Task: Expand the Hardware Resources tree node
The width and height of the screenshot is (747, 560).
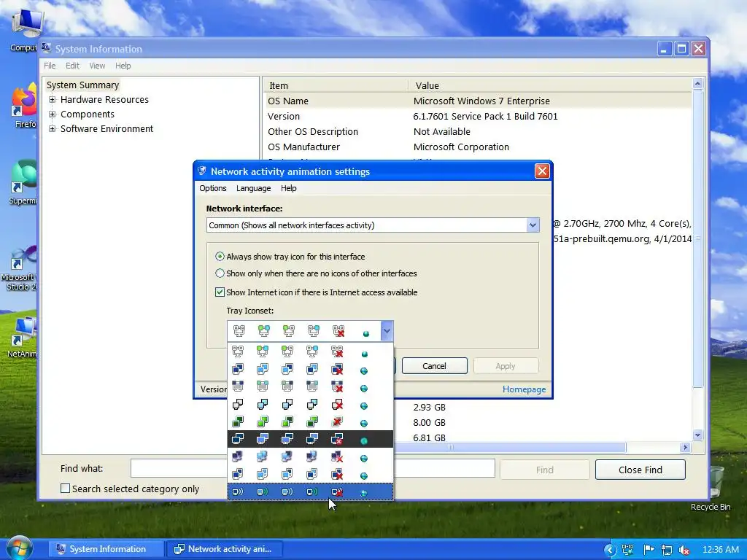Action: tap(53, 99)
